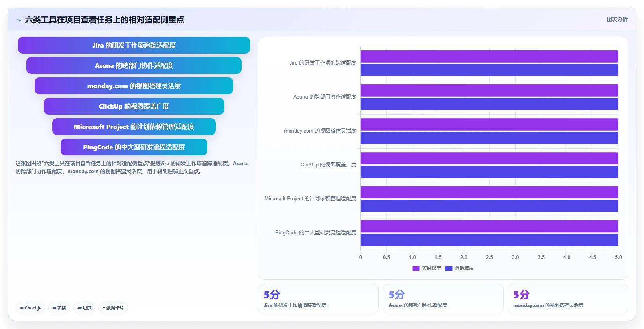The width and height of the screenshot is (644, 329).
Task: Select the Asana 的跨部门协作适配度 funnel bar
Action: (x=134, y=65)
